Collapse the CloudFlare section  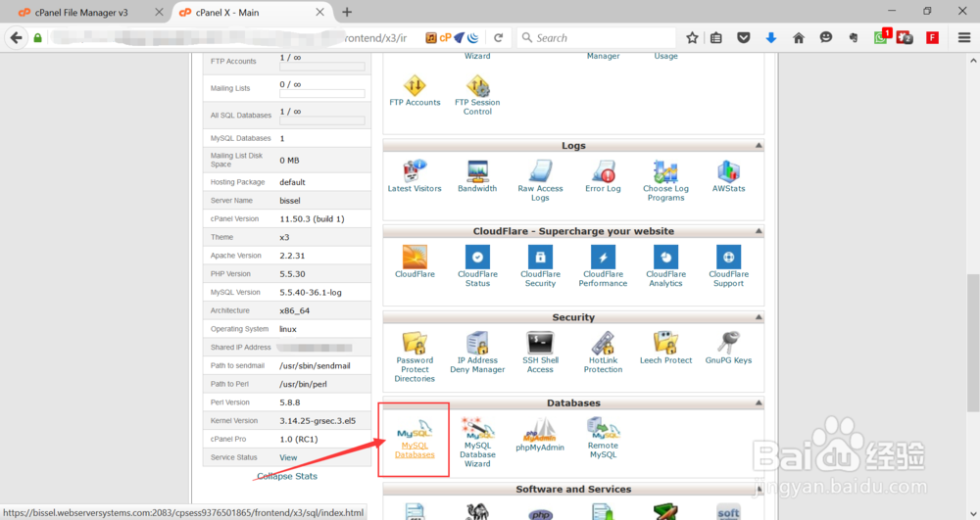(759, 231)
